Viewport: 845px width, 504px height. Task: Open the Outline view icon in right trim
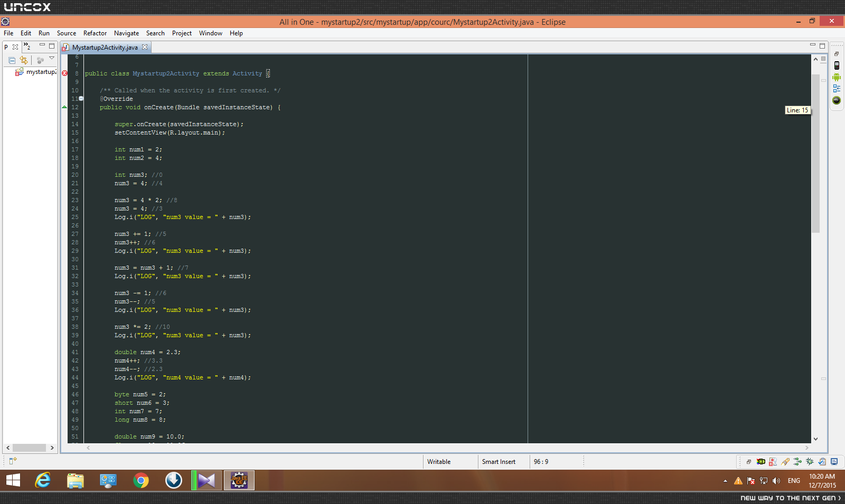837,89
